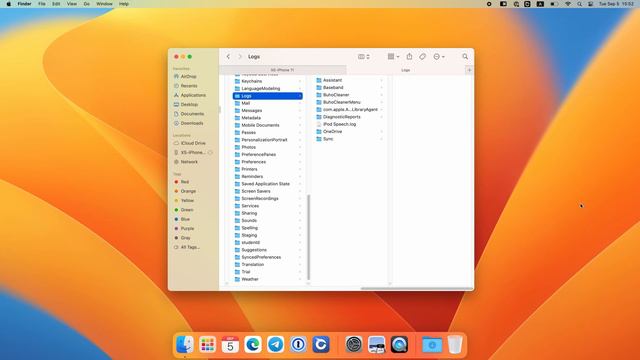Open iCloud Drive in the sidebar

[x=193, y=144]
